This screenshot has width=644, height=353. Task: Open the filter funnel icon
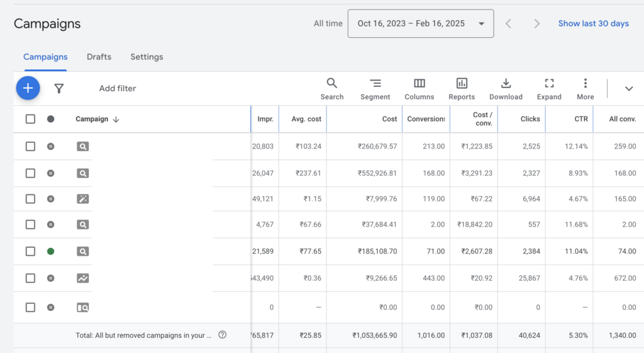(58, 88)
